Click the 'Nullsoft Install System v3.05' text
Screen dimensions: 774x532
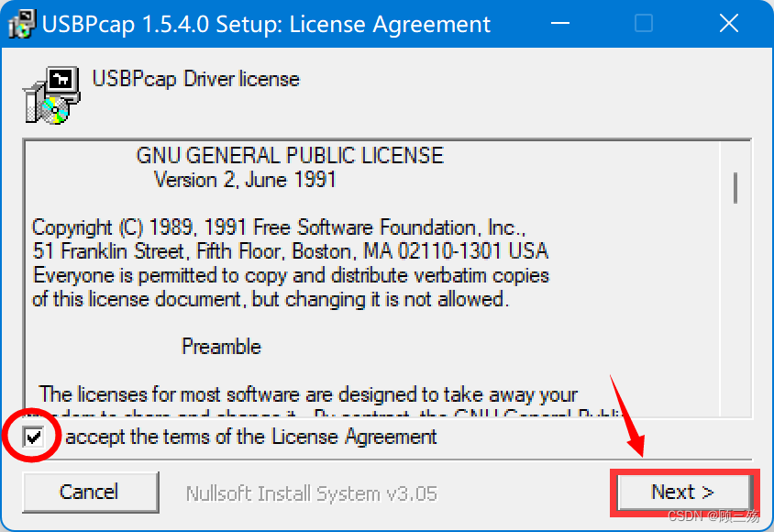tap(312, 493)
